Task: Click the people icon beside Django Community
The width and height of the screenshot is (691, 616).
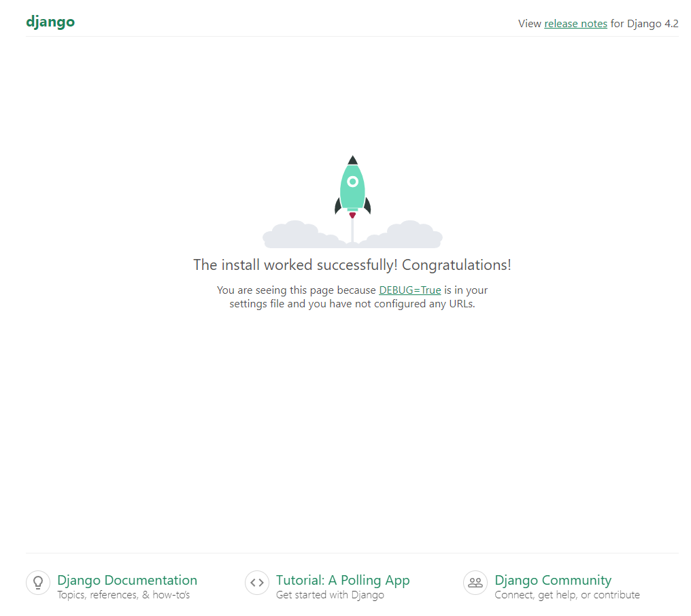Action: 475,583
